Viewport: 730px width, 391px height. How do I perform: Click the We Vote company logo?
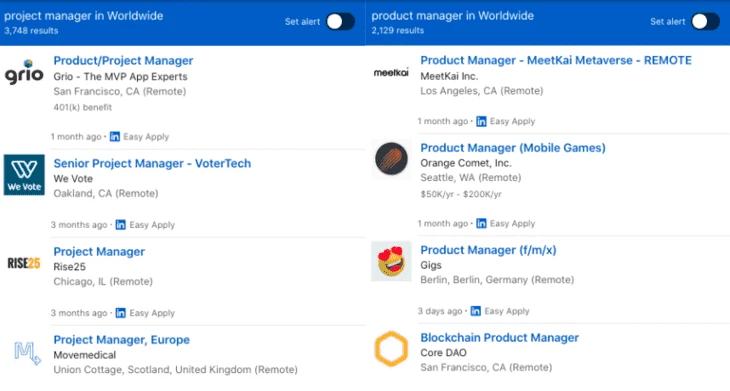[x=24, y=175]
